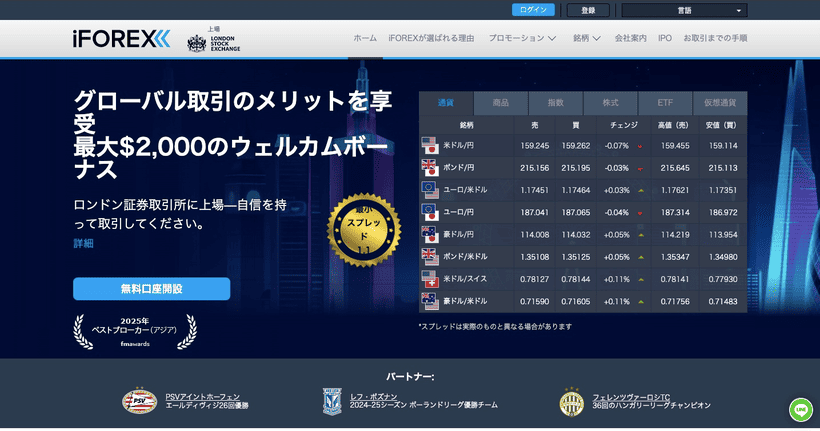Select the 通貨 tab
This screenshot has width=820, height=431.
pos(446,103)
